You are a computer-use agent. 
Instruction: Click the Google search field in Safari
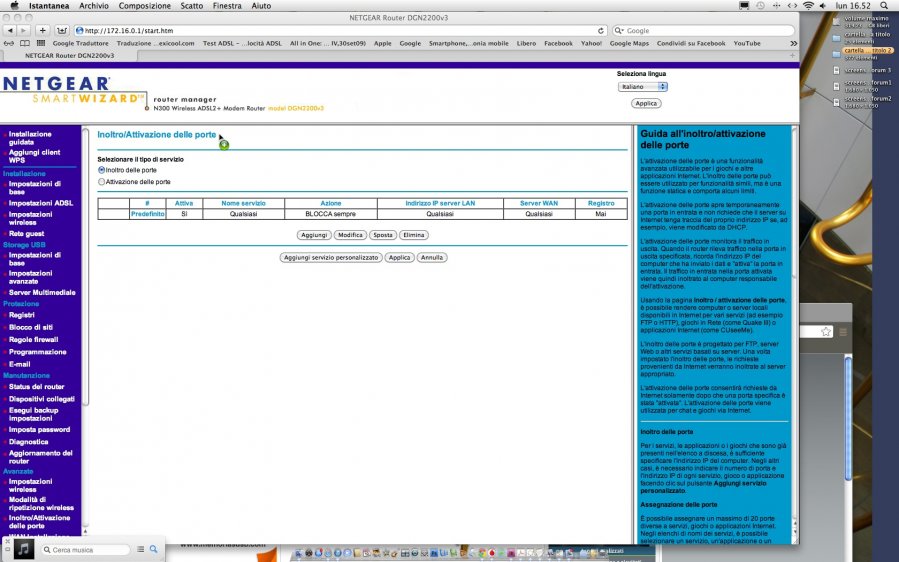coord(703,30)
